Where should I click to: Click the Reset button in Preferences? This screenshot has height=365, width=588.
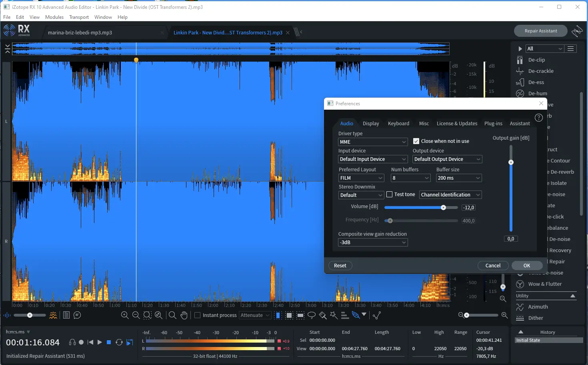[x=340, y=266]
